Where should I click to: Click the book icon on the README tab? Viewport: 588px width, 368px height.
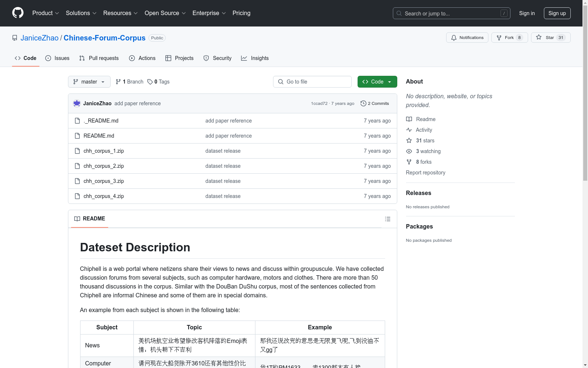(77, 219)
